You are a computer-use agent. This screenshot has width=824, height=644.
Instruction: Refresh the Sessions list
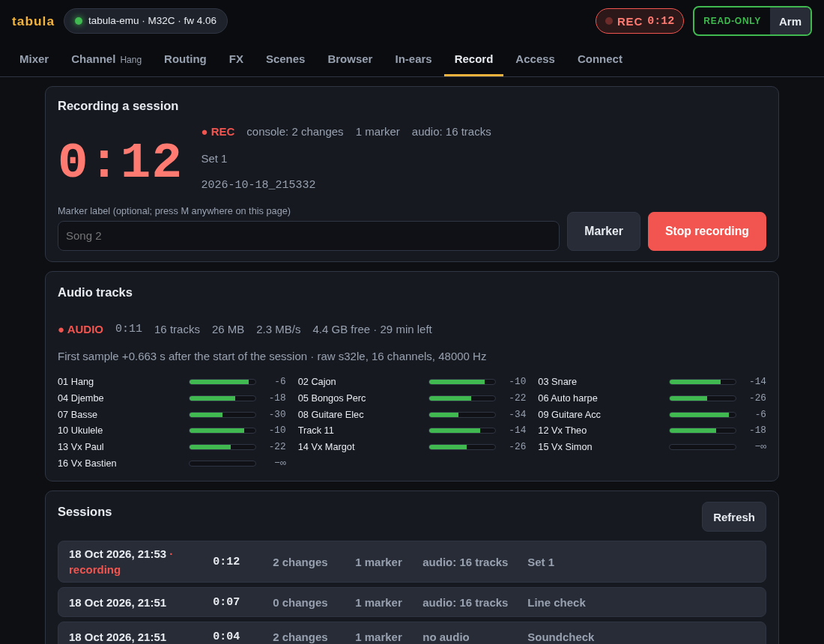733,517
